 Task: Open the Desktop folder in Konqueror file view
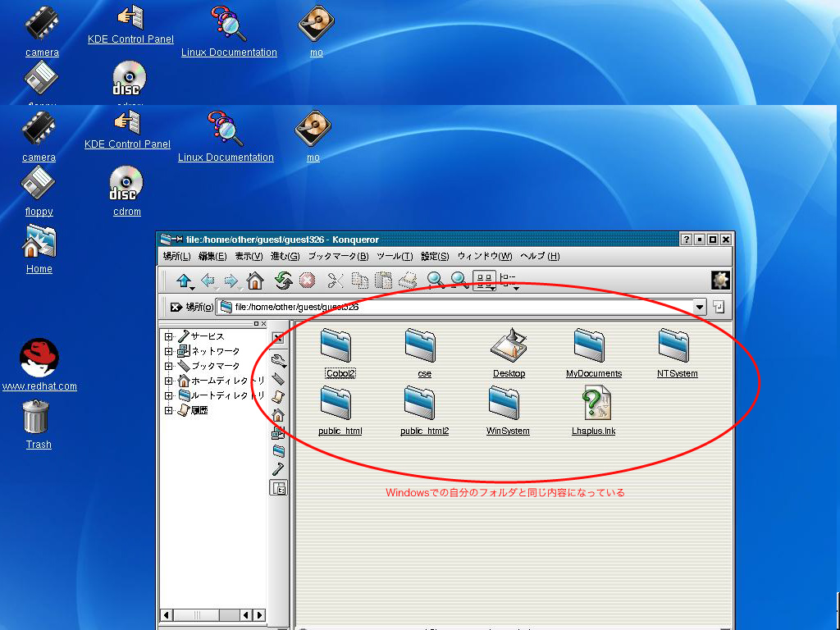pos(509,353)
